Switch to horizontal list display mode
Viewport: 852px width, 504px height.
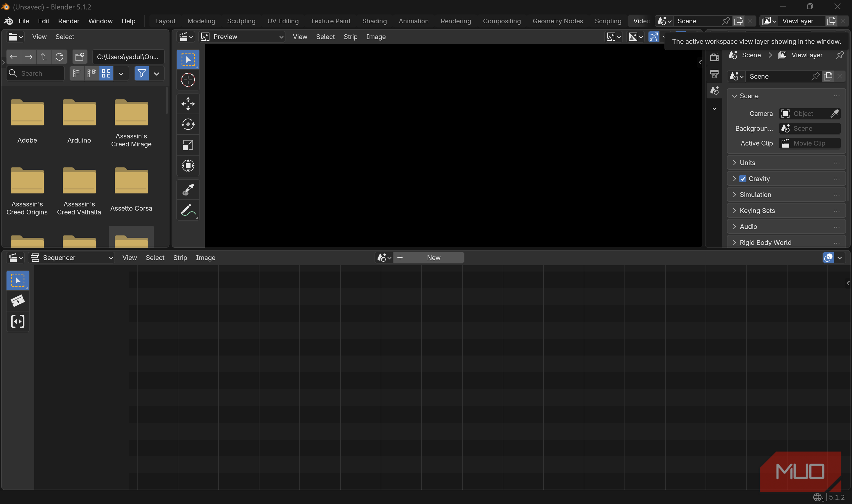click(92, 73)
